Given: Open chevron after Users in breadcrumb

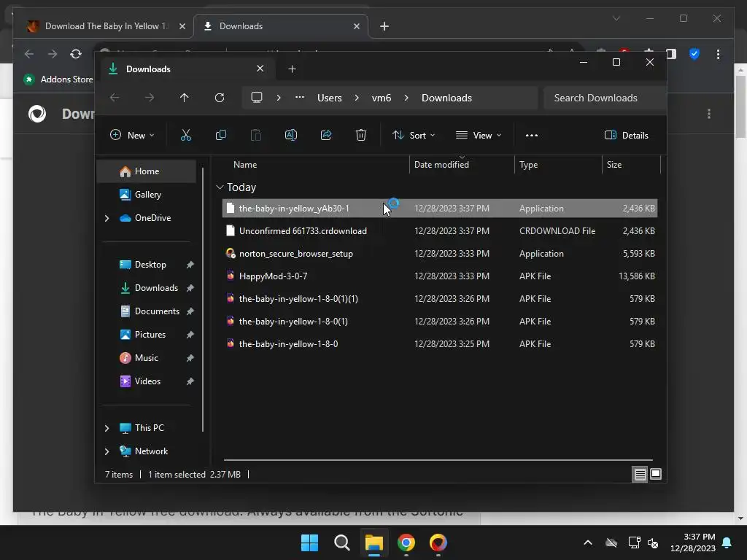Looking at the screenshot, I should 357,98.
